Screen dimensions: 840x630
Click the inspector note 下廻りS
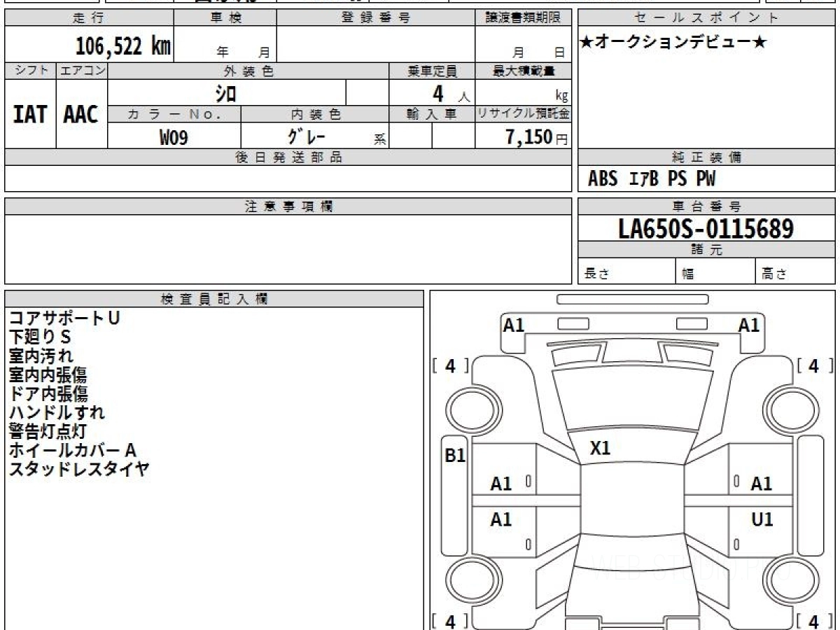40,337
